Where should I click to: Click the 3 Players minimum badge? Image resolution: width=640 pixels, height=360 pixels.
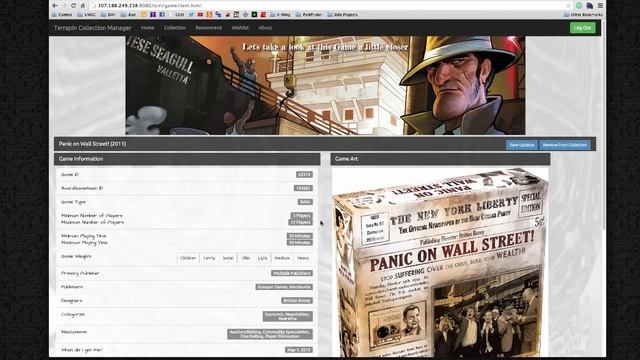pyautogui.click(x=302, y=216)
